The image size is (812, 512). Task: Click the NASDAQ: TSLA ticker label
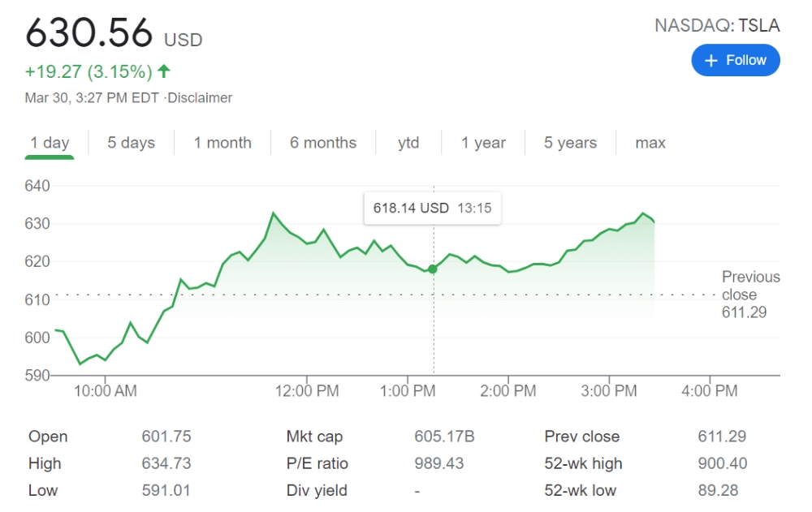(717, 26)
